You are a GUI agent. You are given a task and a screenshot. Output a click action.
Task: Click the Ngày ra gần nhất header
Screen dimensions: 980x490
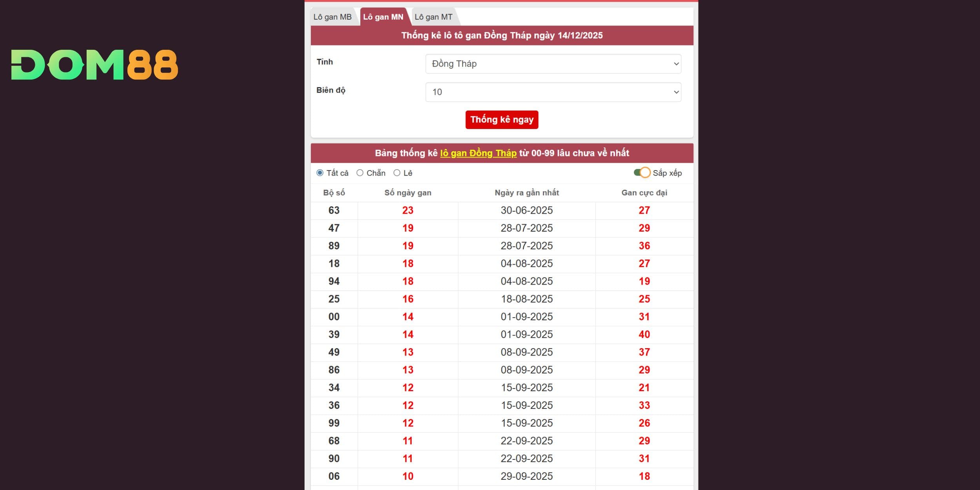(x=526, y=193)
